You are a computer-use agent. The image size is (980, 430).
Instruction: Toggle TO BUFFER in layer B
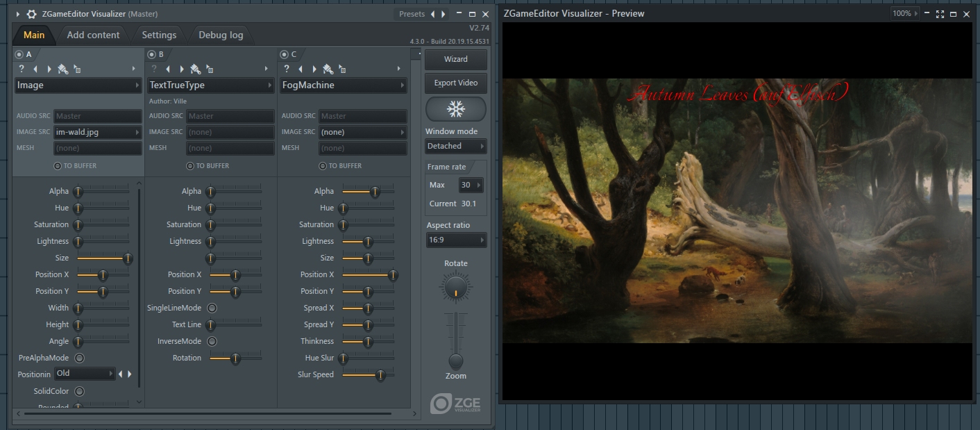pos(189,166)
